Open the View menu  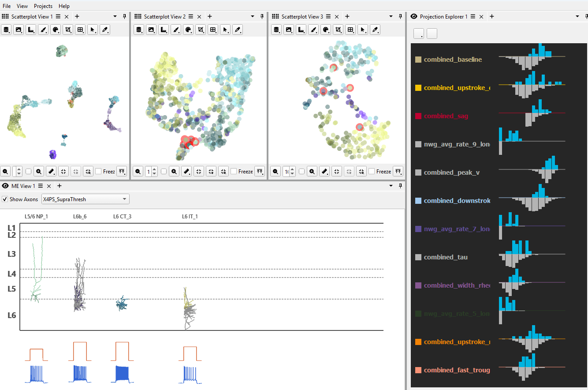[22, 6]
